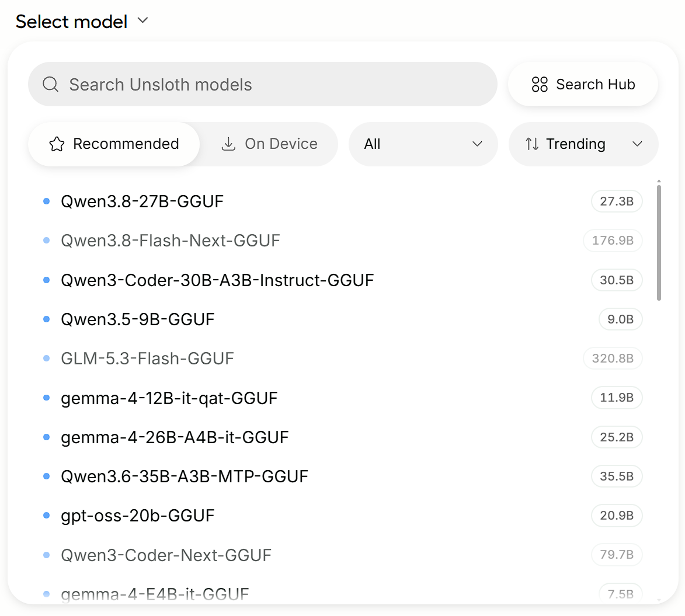
Task: Click the 30.5B size badge
Action: (617, 280)
